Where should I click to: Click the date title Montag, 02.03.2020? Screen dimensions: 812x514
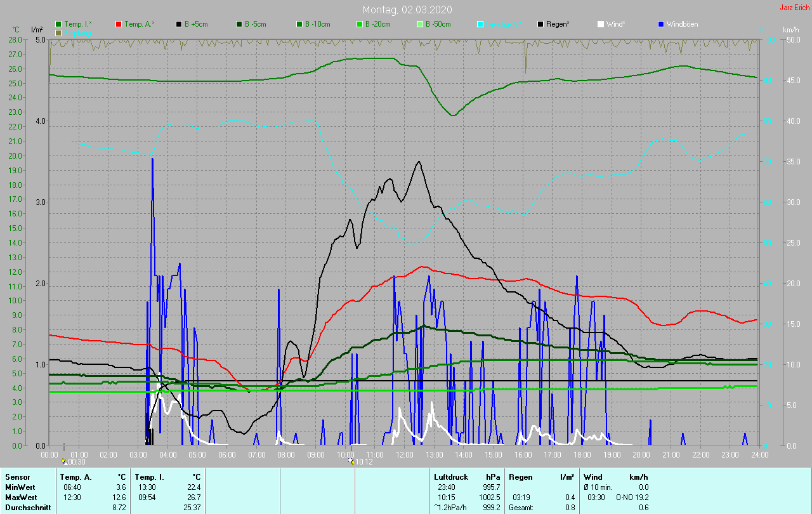point(406,10)
